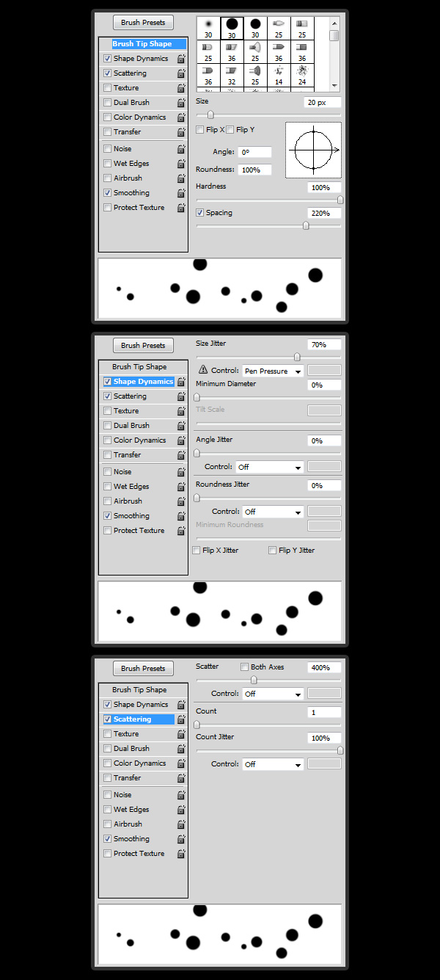Click Texture lock icon in Brush Tip Shape panel
This screenshot has height=980, width=440.
pos(180,88)
